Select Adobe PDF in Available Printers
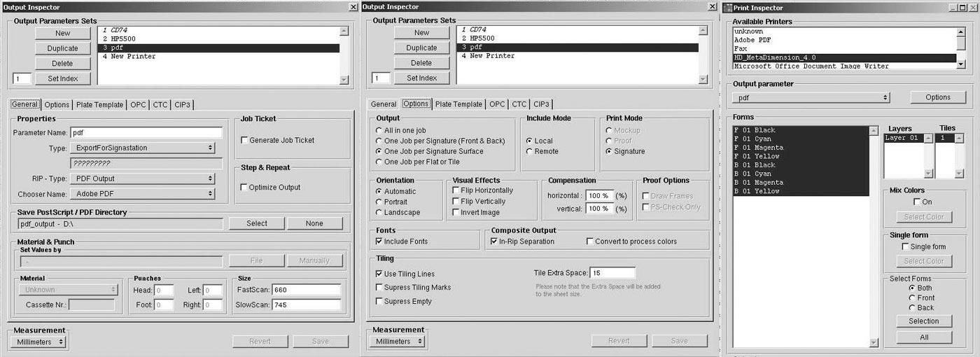Screen dimensions: 980x357 pos(844,40)
